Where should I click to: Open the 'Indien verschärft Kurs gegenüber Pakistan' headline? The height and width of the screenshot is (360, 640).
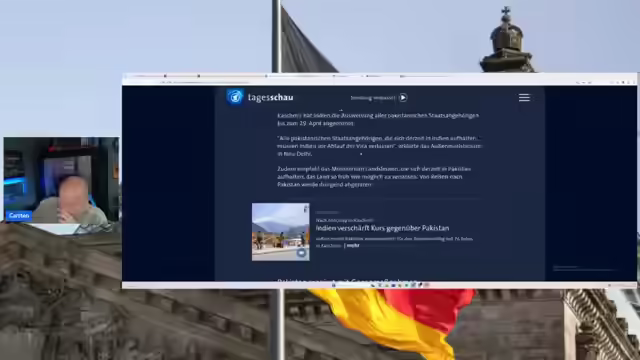382,228
